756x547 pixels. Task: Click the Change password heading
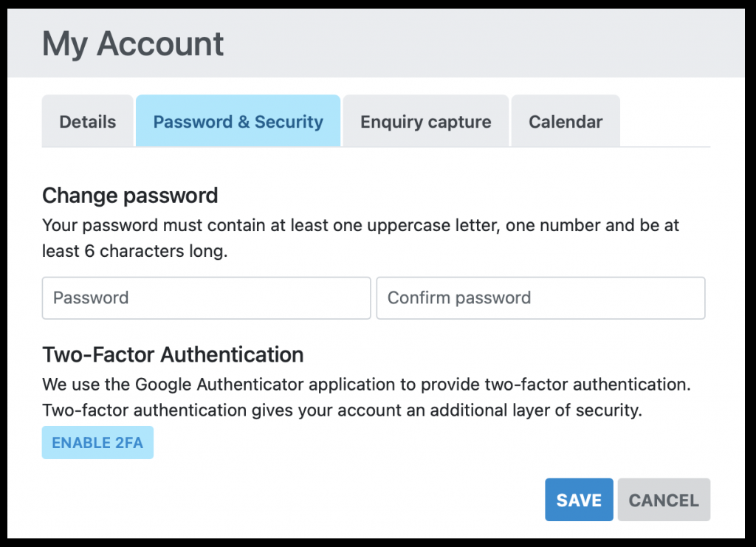tap(130, 196)
